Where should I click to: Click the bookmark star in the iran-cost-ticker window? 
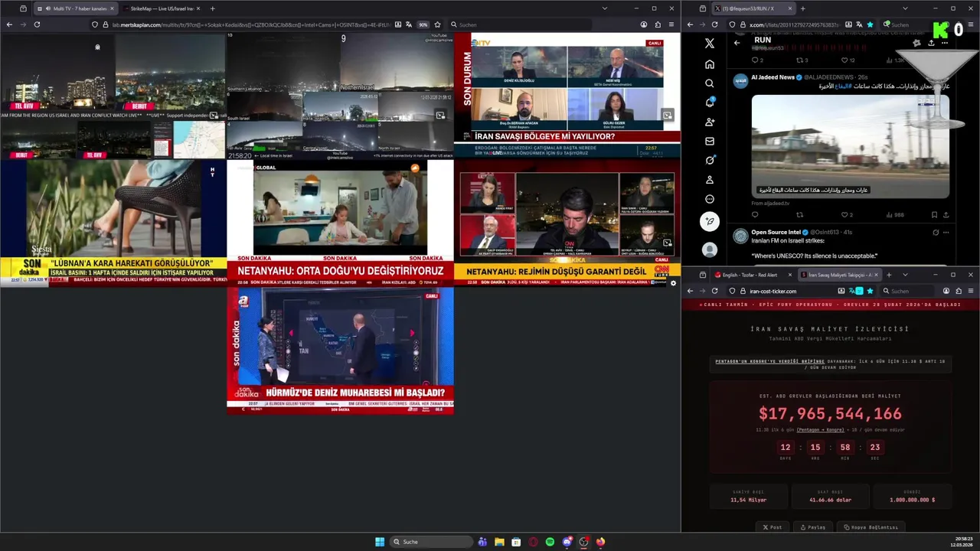point(870,291)
